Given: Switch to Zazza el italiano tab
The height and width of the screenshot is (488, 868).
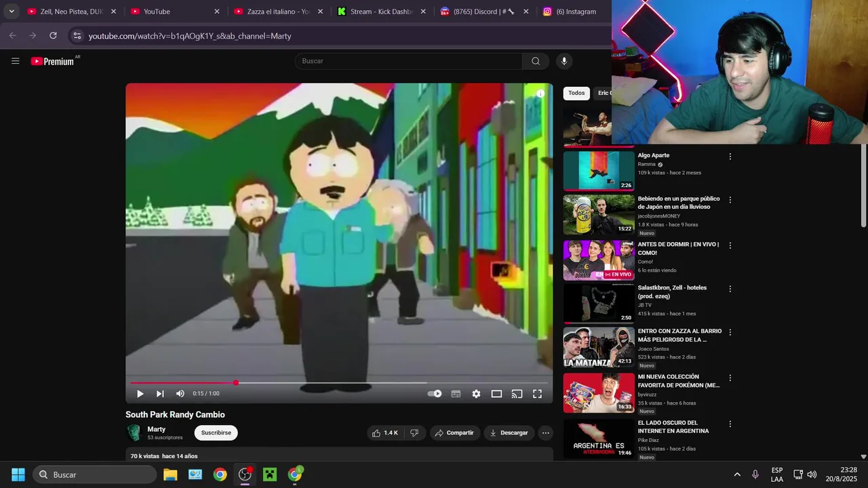Looking at the screenshot, I should [x=278, y=12].
